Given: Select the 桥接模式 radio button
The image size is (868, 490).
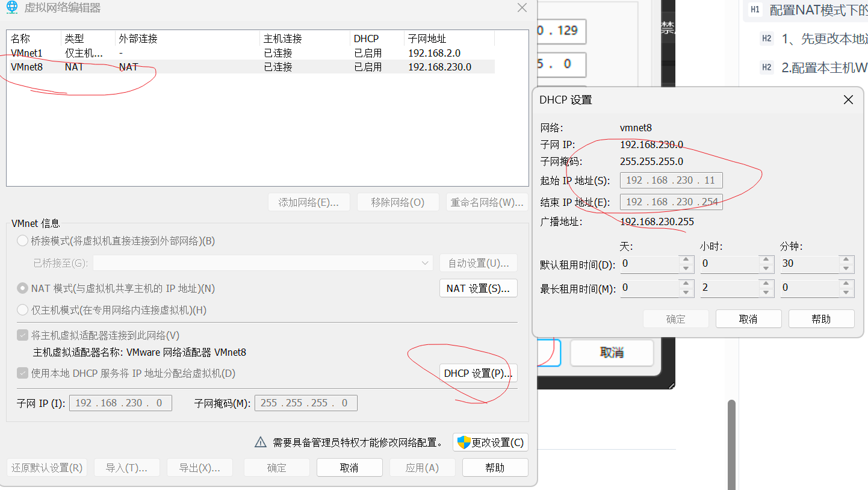Looking at the screenshot, I should (22, 241).
